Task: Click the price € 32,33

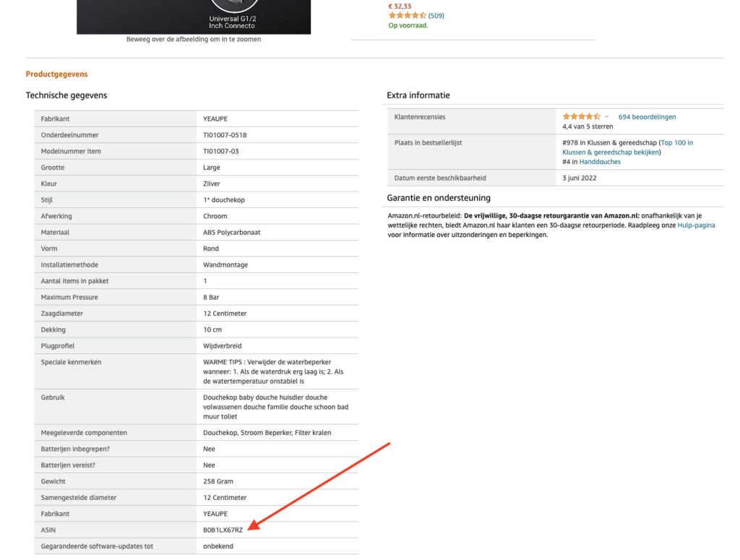Action: (x=400, y=6)
